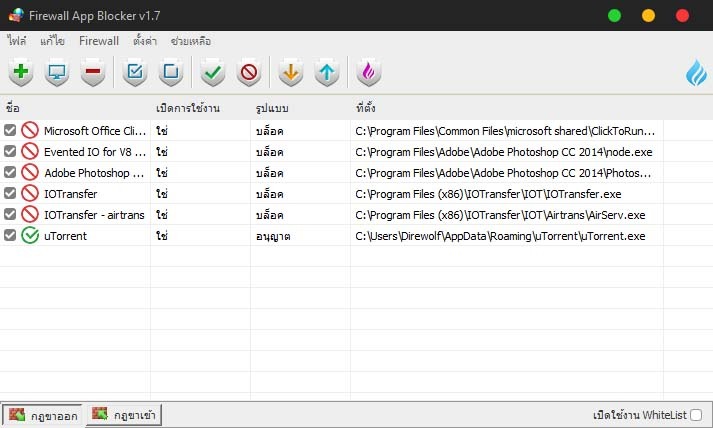Click the empty-box Disable selected icon
Image resolution: width=713 pixels, height=428 pixels.
tap(171, 71)
